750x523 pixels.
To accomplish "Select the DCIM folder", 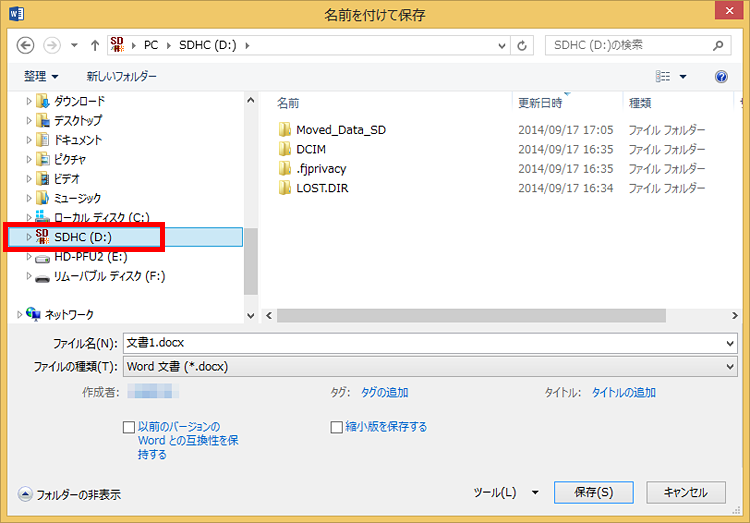I will coord(310,149).
